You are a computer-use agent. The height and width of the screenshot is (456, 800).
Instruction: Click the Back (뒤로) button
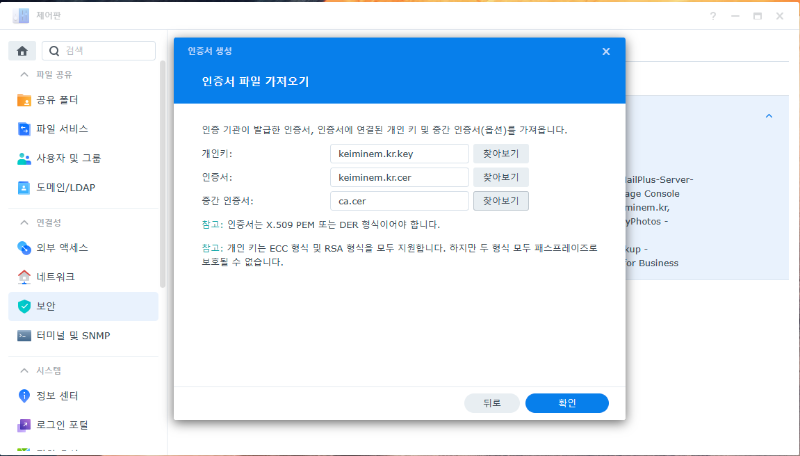click(x=492, y=403)
